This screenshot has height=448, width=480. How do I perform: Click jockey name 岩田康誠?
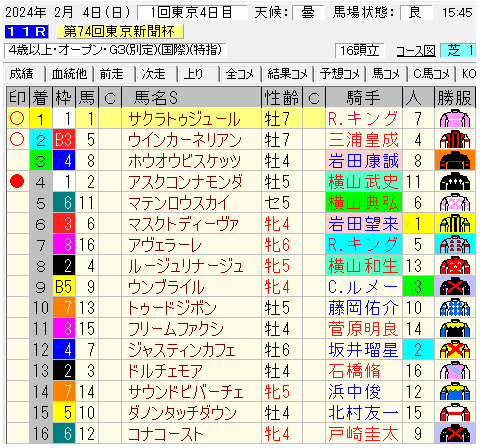(363, 161)
